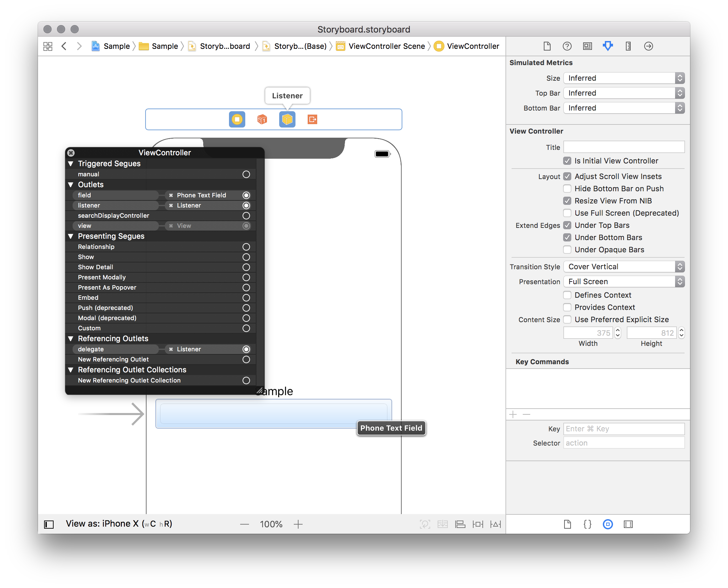Zoom in the canvas with plus button

(298, 524)
